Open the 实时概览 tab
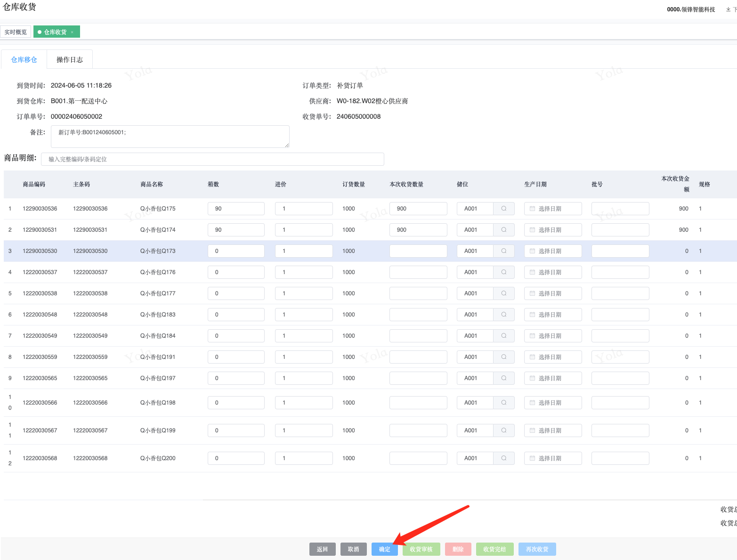The image size is (737, 560). click(x=16, y=32)
